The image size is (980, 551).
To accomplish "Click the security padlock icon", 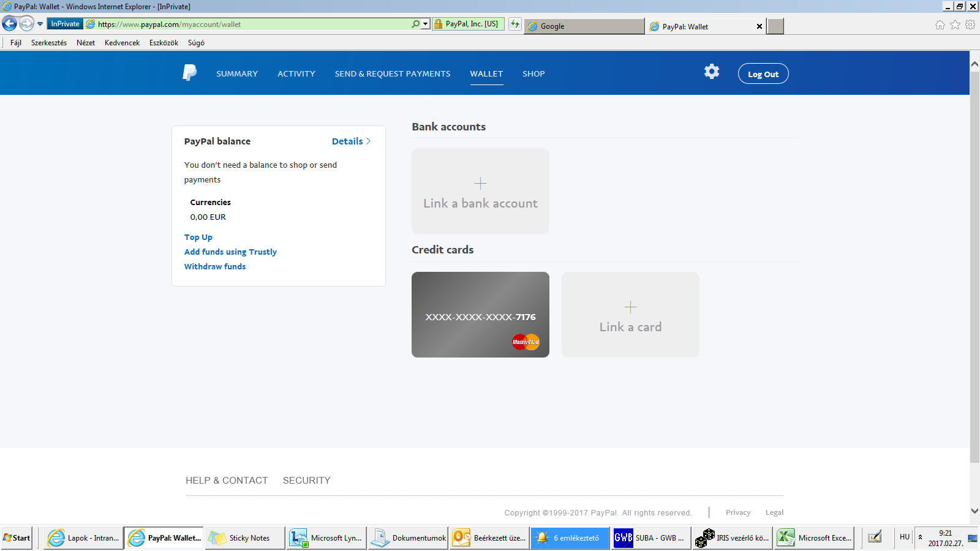I will click(438, 24).
